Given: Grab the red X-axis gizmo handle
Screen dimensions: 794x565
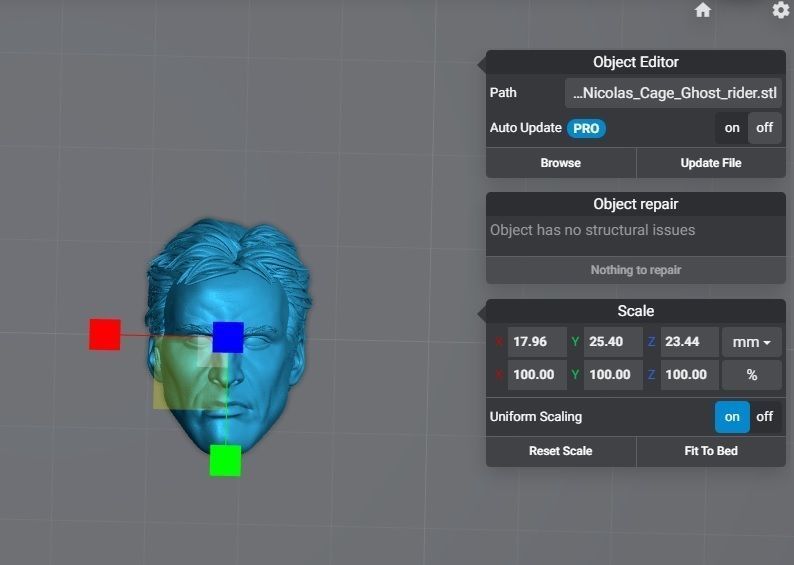Looking at the screenshot, I should (105, 334).
